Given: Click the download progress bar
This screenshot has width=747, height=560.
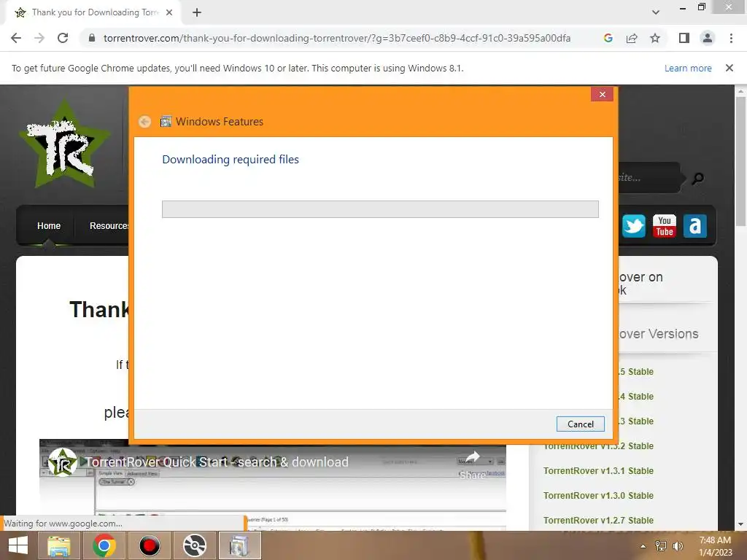Looking at the screenshot, I should tap(380, 209).
